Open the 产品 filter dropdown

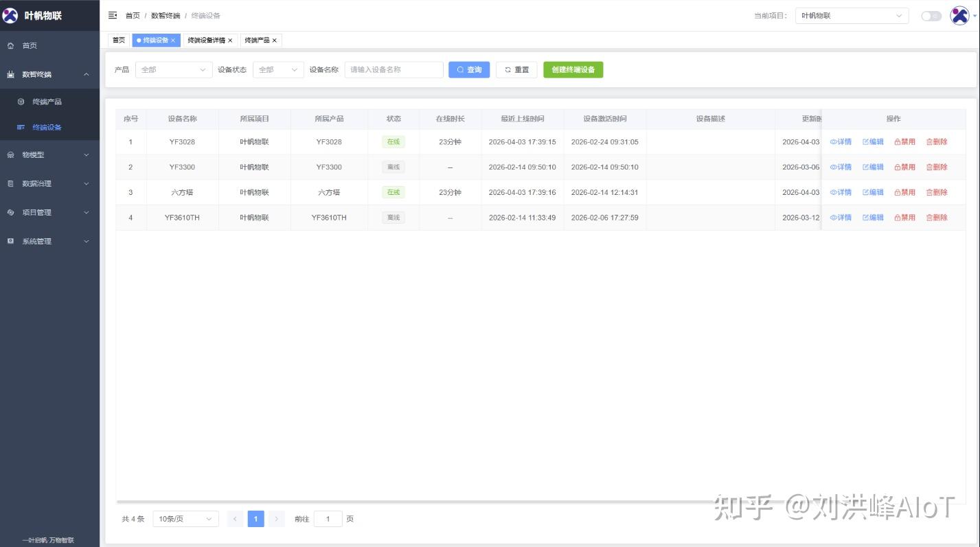tap(174, 69)
